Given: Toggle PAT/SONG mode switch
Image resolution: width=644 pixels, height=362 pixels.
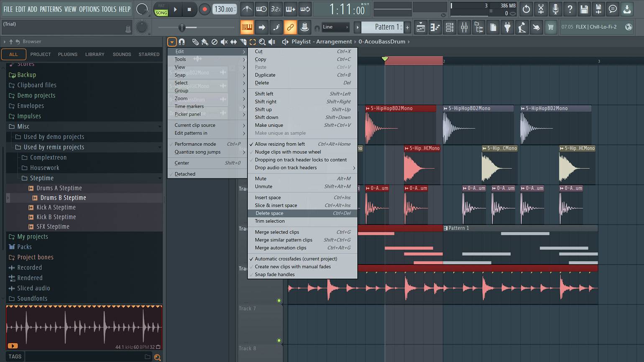Looking at the screenshot, I should click(161, 10).
